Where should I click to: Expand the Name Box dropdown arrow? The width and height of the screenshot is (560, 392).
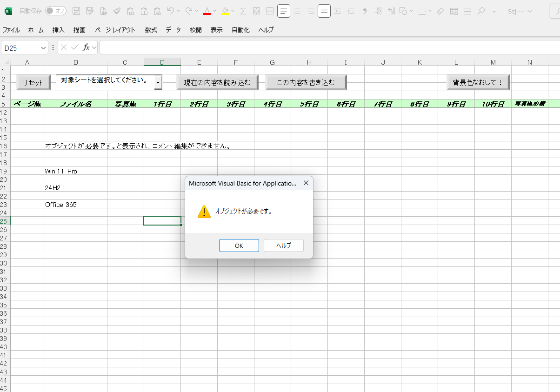[44, 47]
